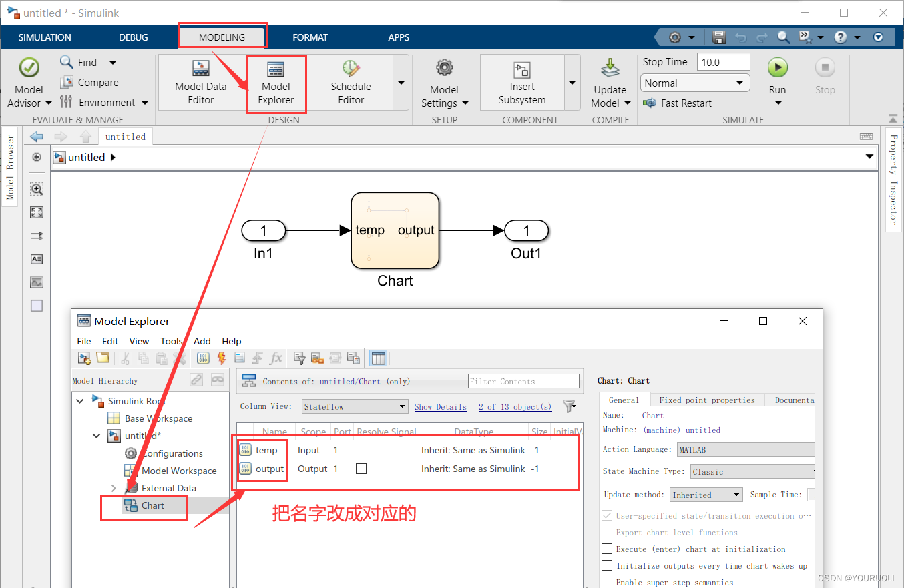
Task: Open the Add menu in Model Explorer
Action: tap(202, 341)
